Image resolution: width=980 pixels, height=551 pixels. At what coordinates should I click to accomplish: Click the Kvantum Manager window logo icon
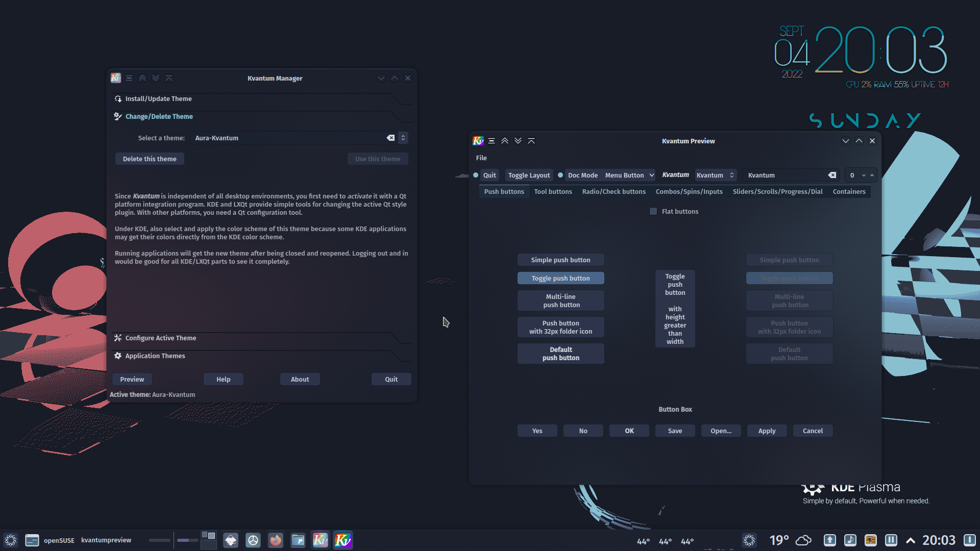116,78
